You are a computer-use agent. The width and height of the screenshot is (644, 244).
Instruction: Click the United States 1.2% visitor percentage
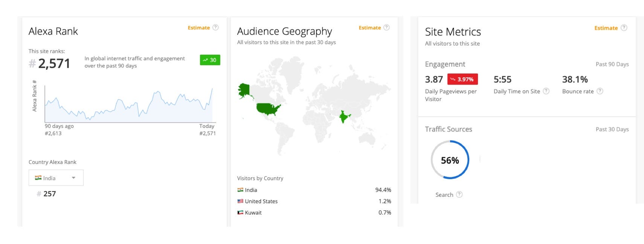(x=385, y=201)
